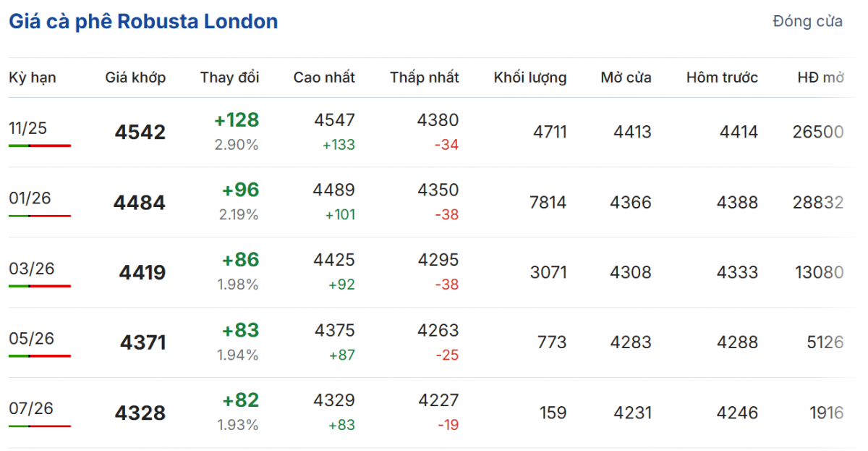Screen dimensions: 868x451
Task: Open the 01/26 contract term
Action: (30, 198)
